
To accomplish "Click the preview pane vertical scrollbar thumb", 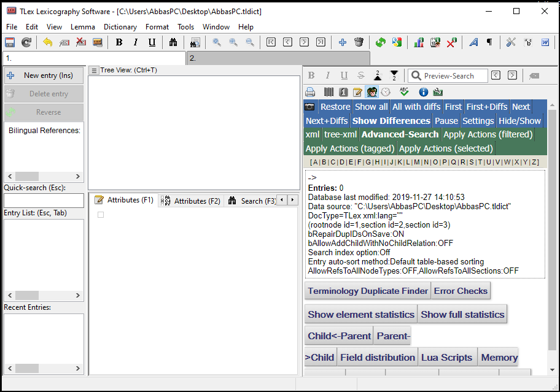I will 552,229.
